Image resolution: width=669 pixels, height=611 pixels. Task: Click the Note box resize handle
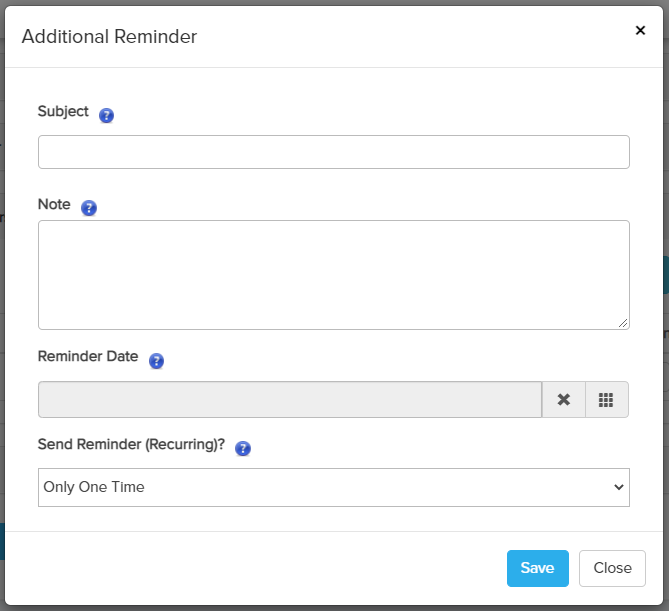pos(623,323)
